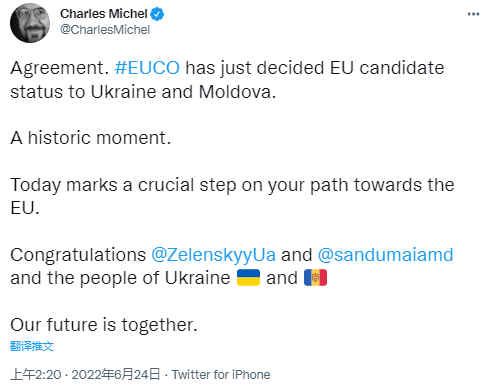Open the @ZelenskyyUa mention
Screen dimensions: 495x390
point(213,255)
